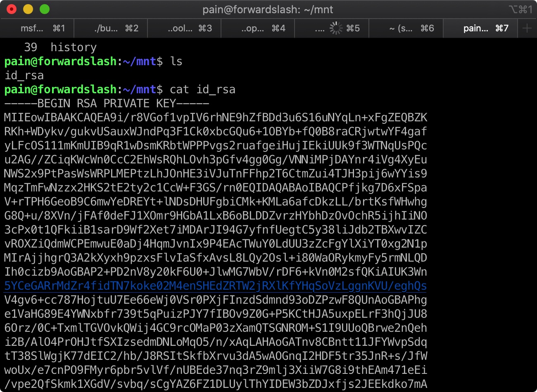Click the BEGIN RSA PRIVATE KEY header
537x392 pixels.
pyautogui.click(x=107, y=104)
